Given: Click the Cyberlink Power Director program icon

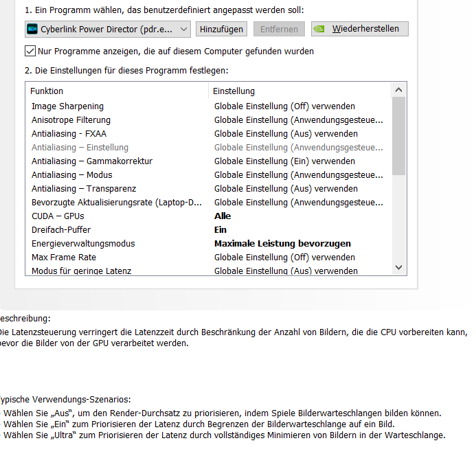Looking at the screenshot, I should [32, 29].
